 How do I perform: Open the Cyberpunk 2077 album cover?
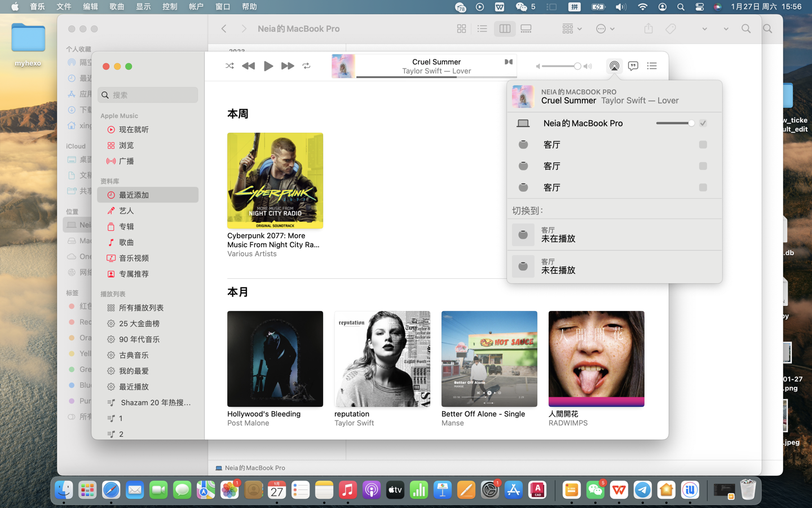(275, 181)
